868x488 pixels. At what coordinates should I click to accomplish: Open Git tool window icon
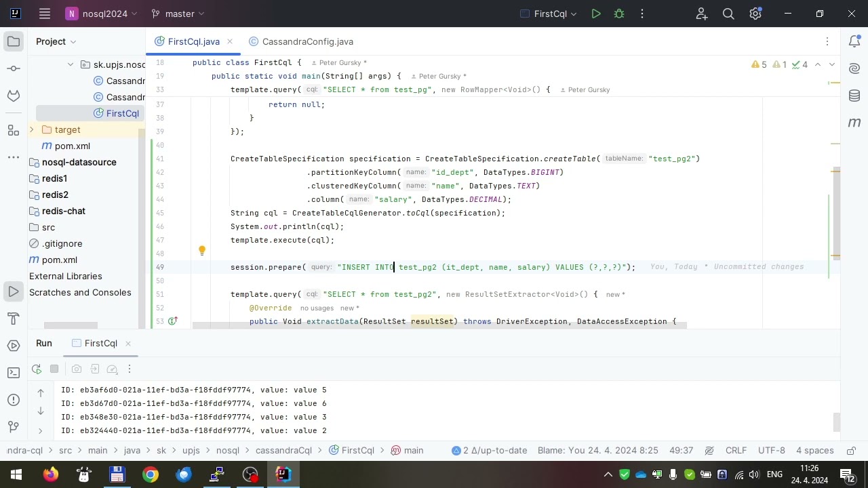coord(14,427)
